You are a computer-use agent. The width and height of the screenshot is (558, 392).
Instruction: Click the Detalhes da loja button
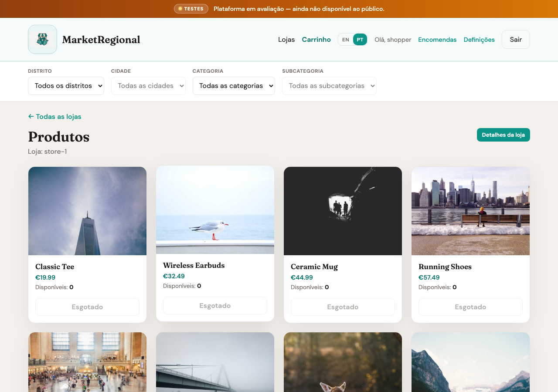pos(504,135)
